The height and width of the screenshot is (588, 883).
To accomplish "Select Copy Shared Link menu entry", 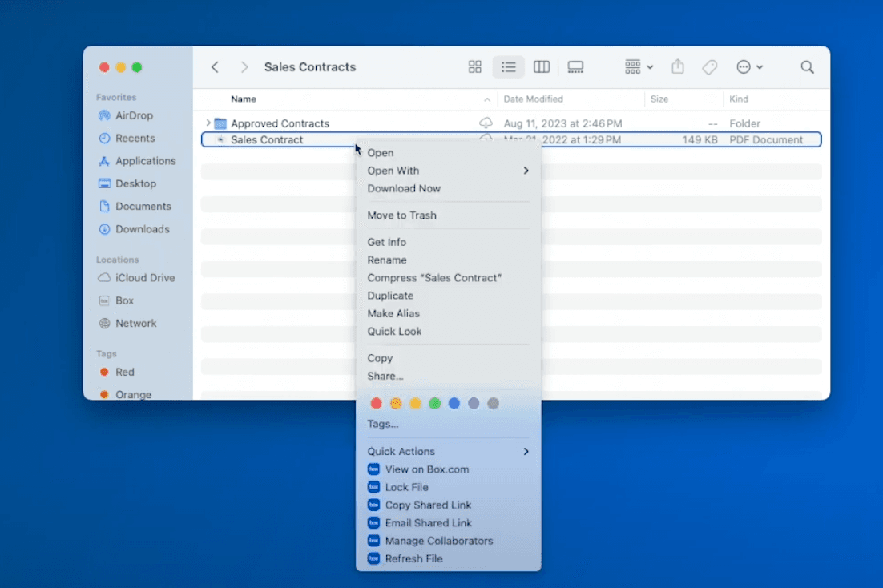I will point(428,505).
